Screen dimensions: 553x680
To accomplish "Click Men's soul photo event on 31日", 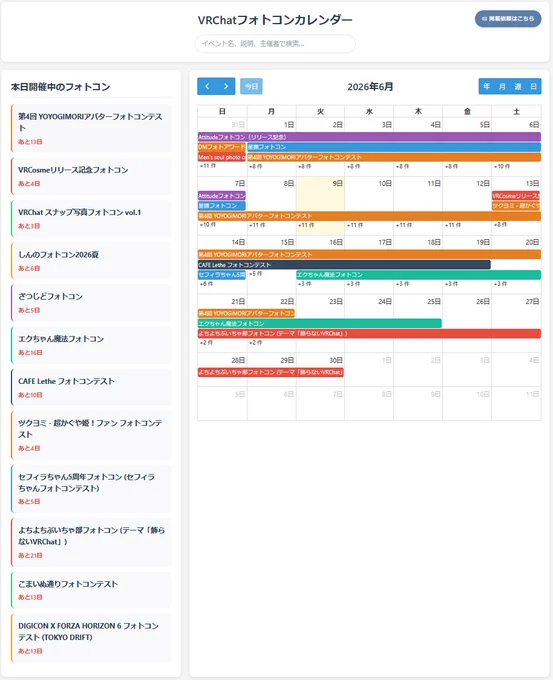I will pyautogui.click(x=222, y=157).
